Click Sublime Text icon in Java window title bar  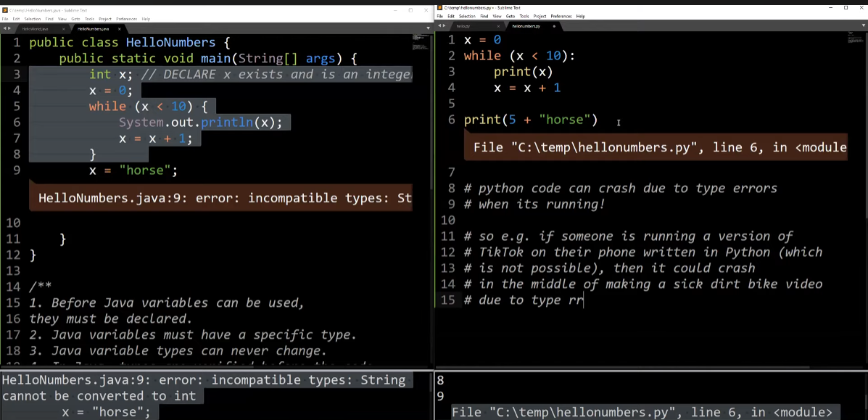click(x=4, y=9)
